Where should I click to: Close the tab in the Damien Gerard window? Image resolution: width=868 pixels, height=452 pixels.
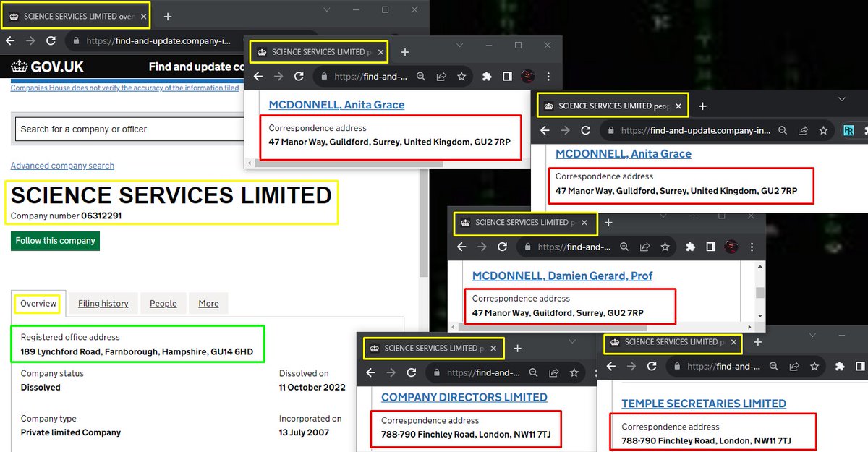click(x=584, y=222)
